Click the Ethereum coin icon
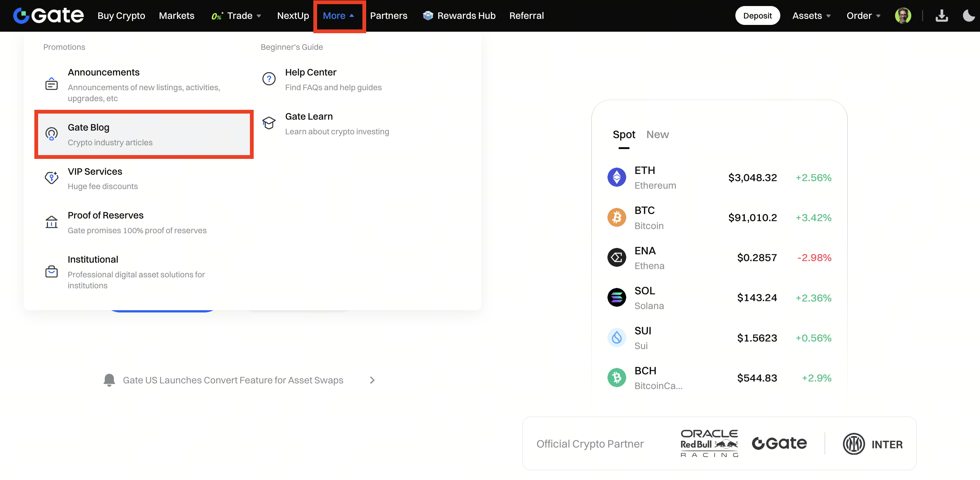The image size is (980, 480). pos(616,177)
